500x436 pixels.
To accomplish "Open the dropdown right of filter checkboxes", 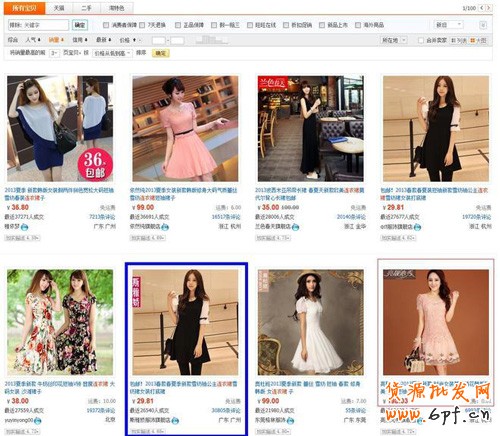I will (x=449, y=25).
